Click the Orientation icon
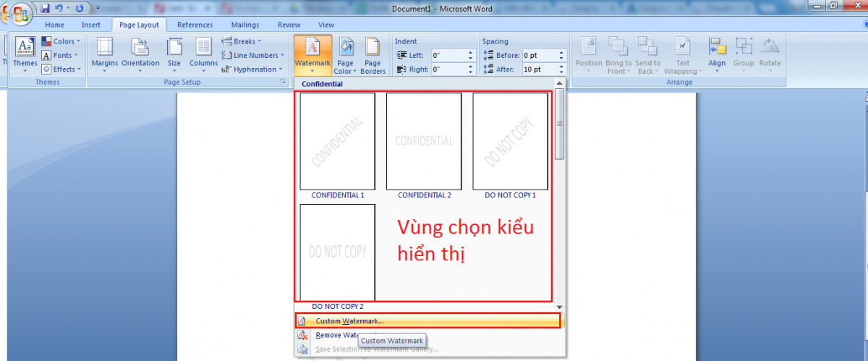The width and height of the screenshot is (868, 361). tap(140, 48)
